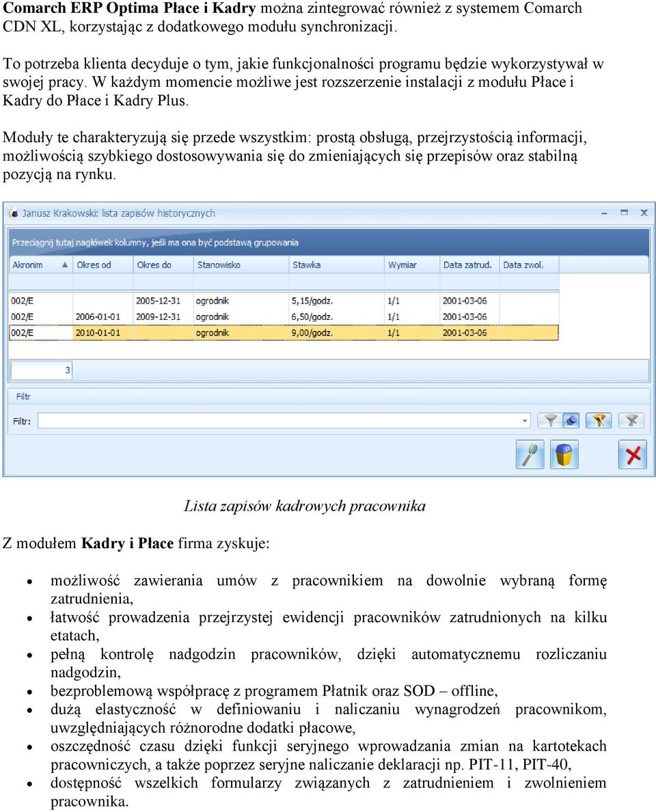The width and height of the screenshot is (656, 812).
Task: Close the list with the red X button
Action: [633, 455]
